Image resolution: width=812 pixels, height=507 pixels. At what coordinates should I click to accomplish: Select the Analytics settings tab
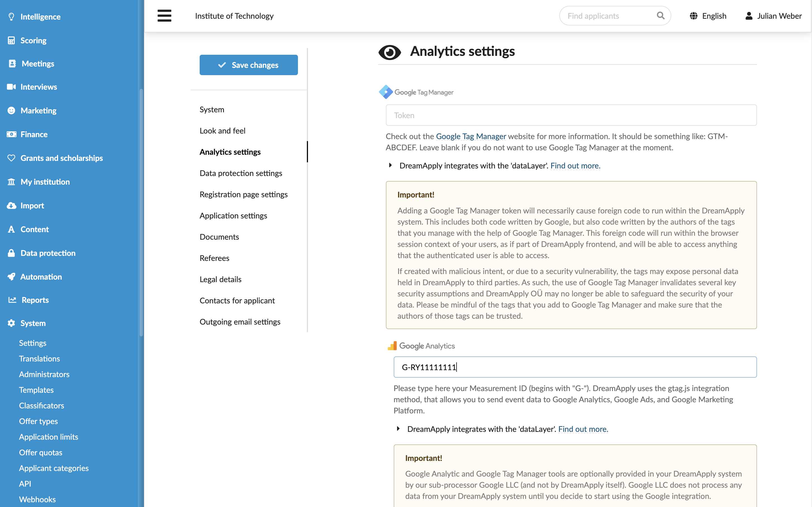pos(230,152)
